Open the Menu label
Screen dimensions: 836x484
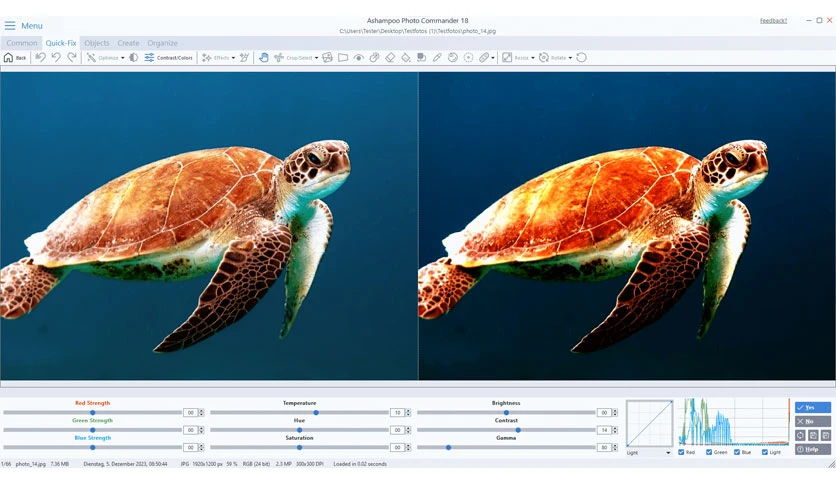coord(32,26)
